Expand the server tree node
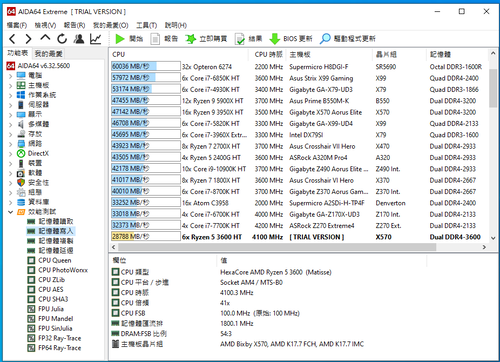The height and width of the screenshot is (362, 500). [x=10, y=105]
